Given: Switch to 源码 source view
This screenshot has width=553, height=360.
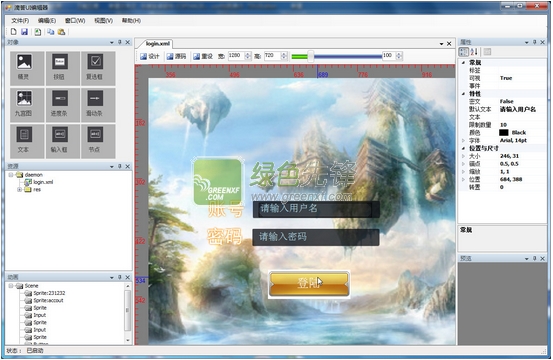Looking at the screenshot, I should click(176, 56).
